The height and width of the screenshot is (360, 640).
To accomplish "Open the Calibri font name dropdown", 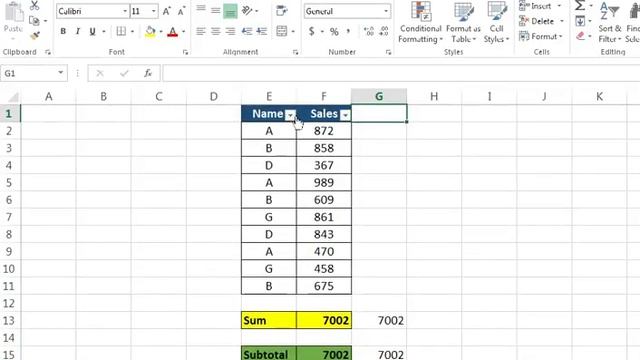I will tap(125, 11).
